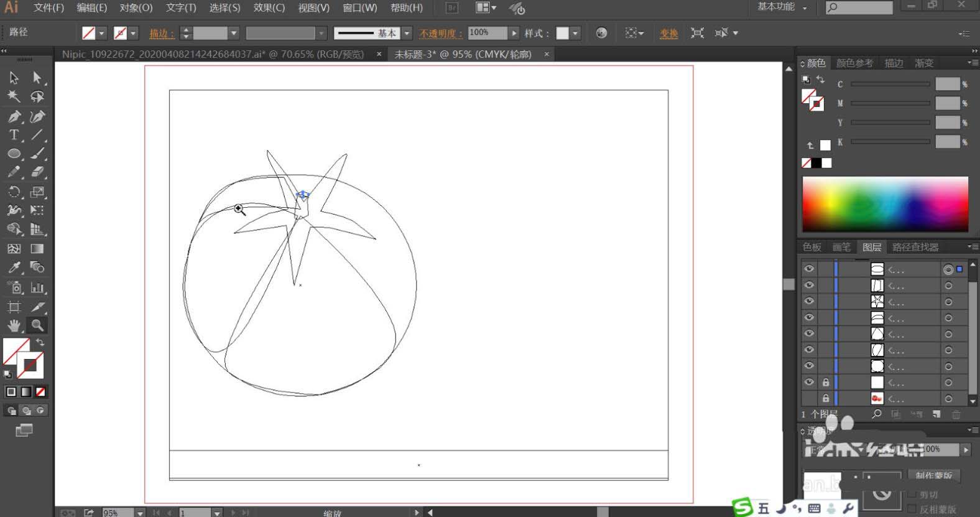Hide the locked white-thumbnail layer row
Image resolution: width=980 pixels, height=517 pixels.
tap(809, 382)
